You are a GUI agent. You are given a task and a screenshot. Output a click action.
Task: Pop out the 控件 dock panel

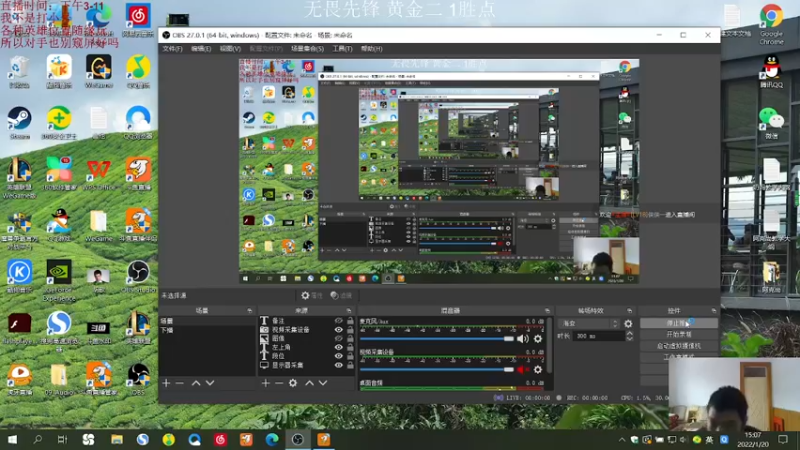[x=714, y=311]
